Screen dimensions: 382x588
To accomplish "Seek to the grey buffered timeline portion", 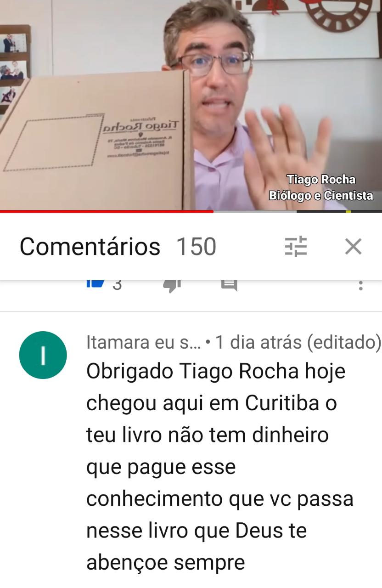I will pyautogui.click(x=255, y=211).
